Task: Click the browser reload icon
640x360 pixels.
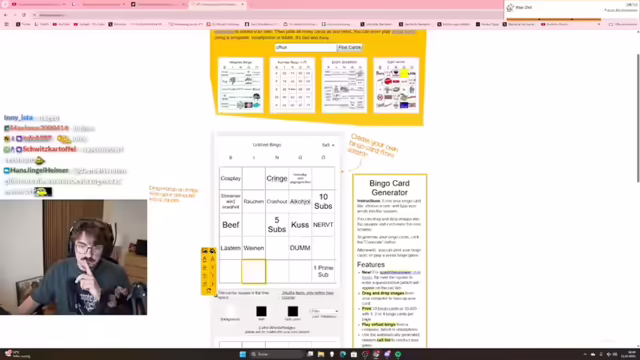Action: click(24, 15)
